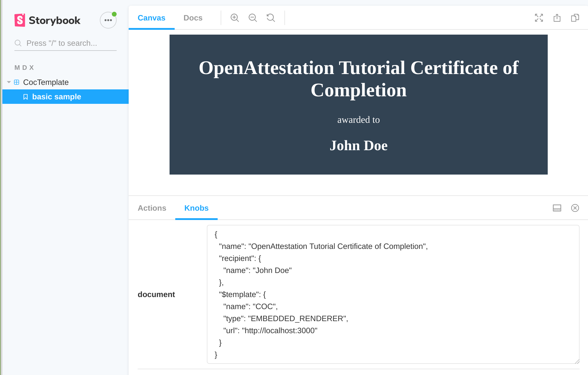Screen dimensions: 588x375
Task: Click the document knob label
Action: [156, 294]
